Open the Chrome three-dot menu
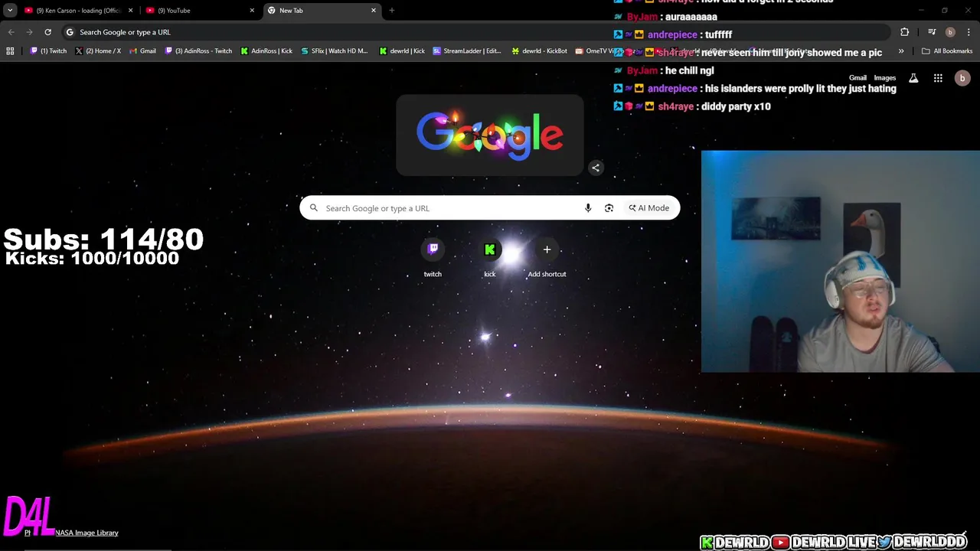Viewport: 980px width, 551px height. (969, 32)
